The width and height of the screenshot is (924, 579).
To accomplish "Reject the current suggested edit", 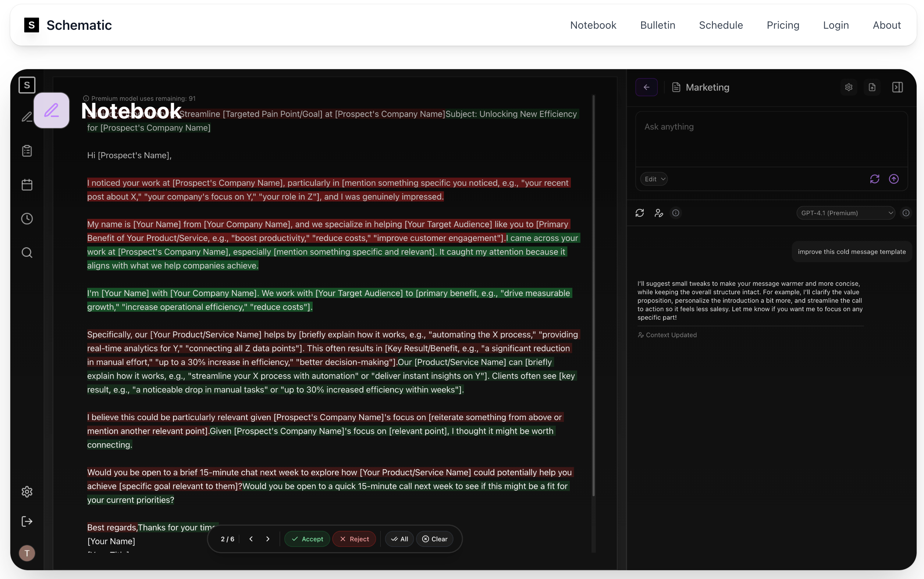I will (x=354, y=539).
